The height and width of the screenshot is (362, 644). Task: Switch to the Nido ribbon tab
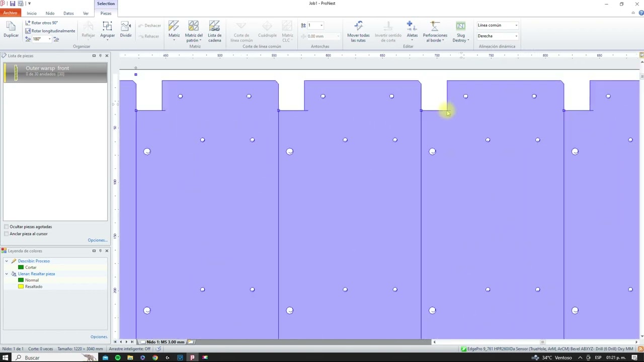tap(50, 13)
